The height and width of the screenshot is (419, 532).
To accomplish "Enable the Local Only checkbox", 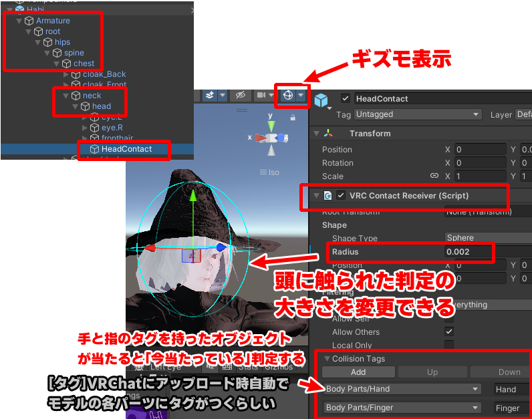I will coord(449,345).
